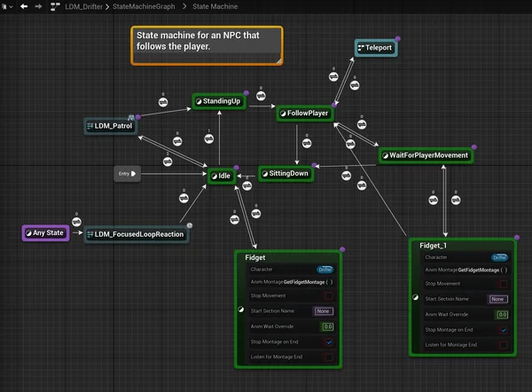Select the SittingDown state node

point(286,174)
